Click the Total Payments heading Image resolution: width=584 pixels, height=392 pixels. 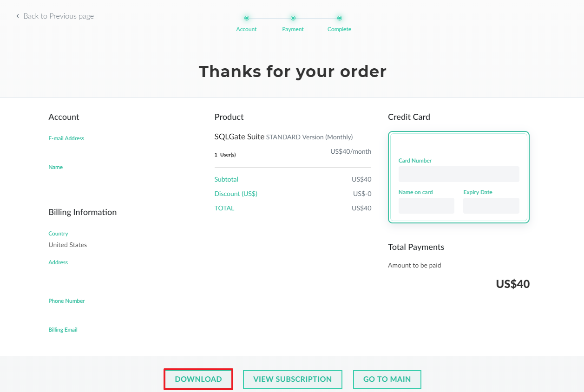[416, 247]
